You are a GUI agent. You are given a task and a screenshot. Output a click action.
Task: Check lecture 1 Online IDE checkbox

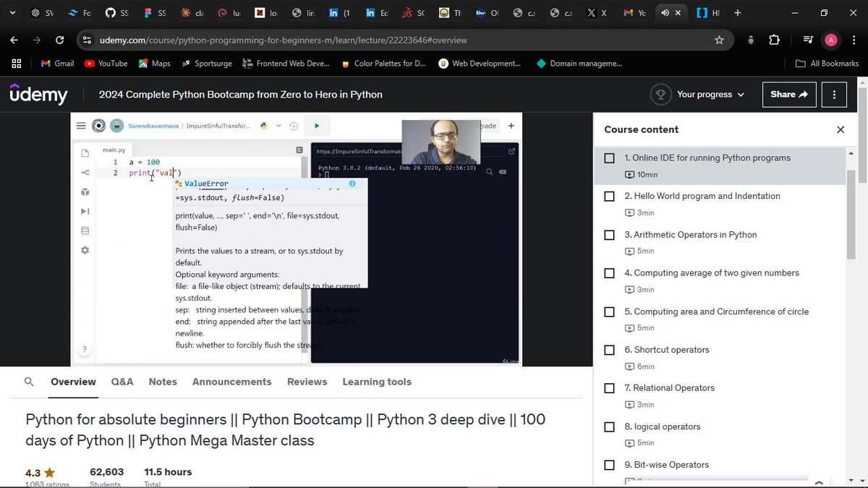(609, 158)
